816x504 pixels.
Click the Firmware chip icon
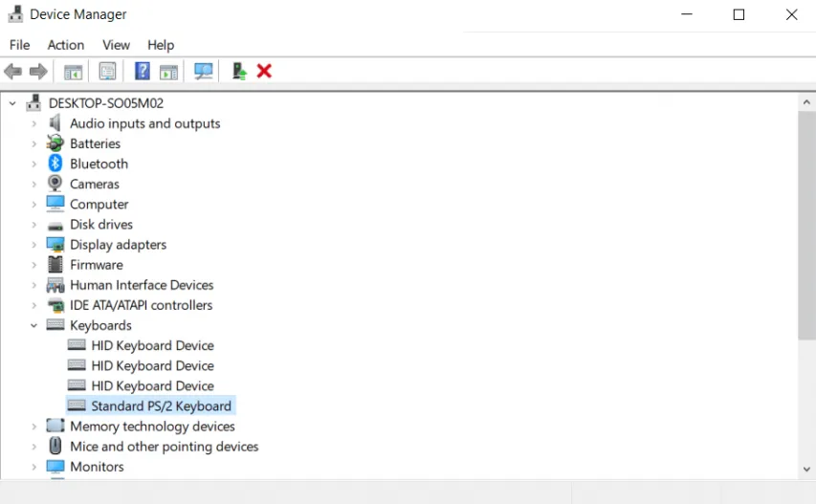(x=55, y=264)
